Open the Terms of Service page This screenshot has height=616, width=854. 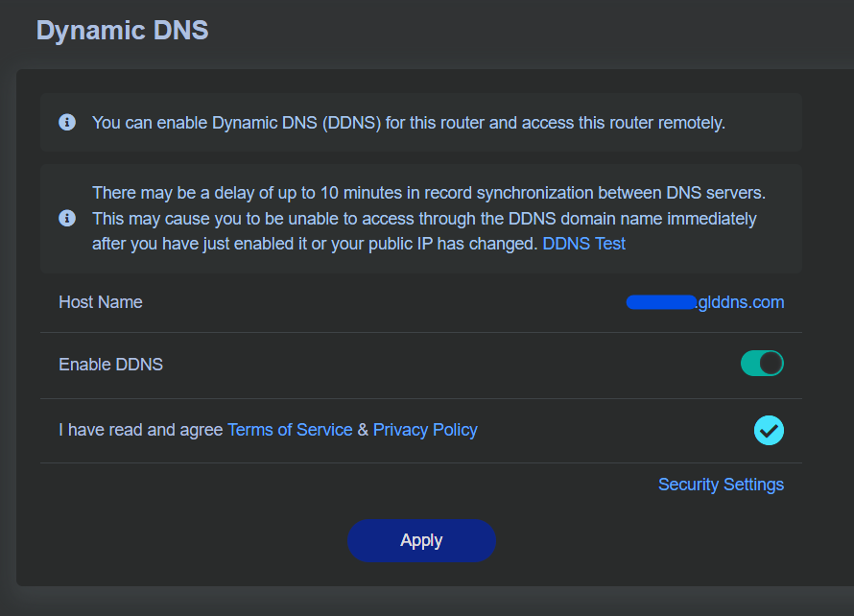point(290,430)
